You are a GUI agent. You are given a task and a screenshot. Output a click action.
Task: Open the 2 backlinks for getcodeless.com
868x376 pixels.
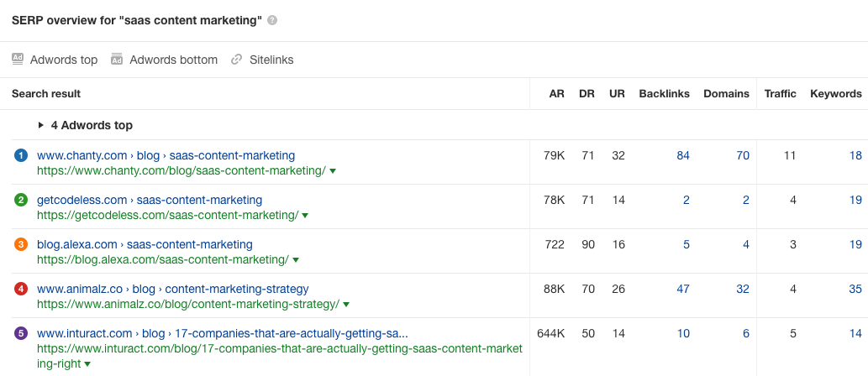pyautogui.click(x=687, y=200)
